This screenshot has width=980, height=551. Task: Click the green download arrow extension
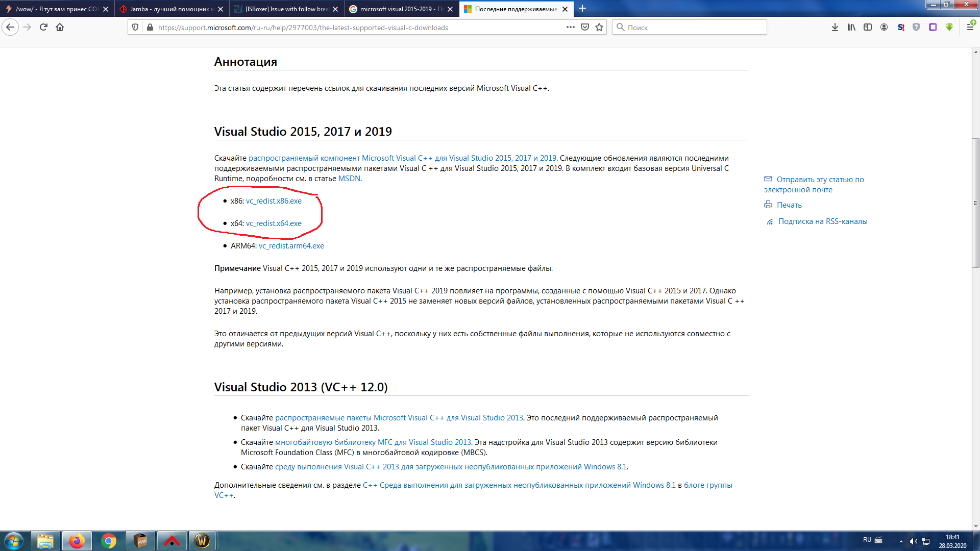949,28
